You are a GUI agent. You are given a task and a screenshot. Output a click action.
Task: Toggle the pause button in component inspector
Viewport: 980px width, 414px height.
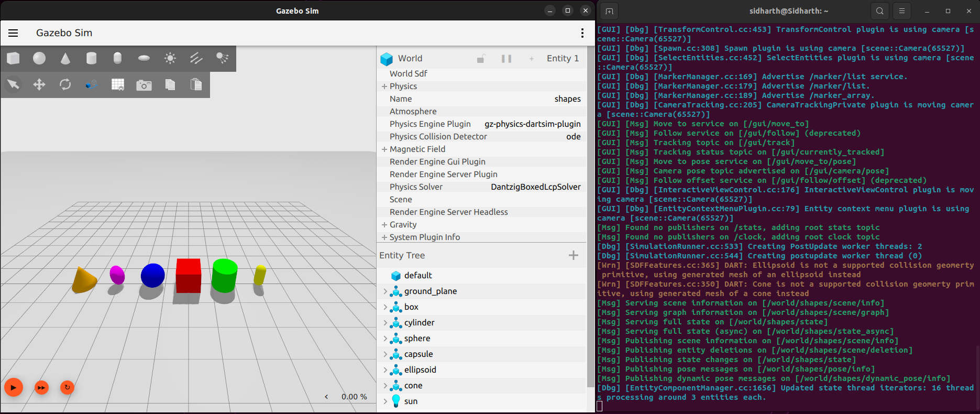coord(506,59)
